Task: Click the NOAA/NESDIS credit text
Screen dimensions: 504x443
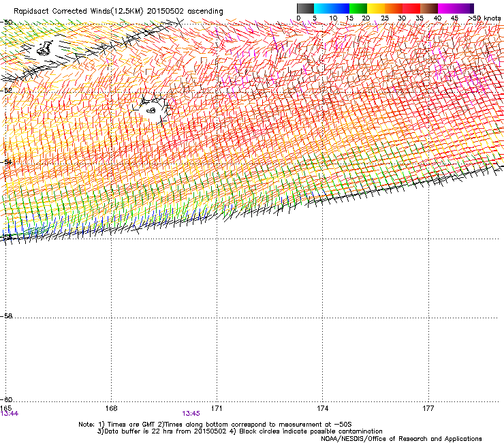Action: (401, 439)
